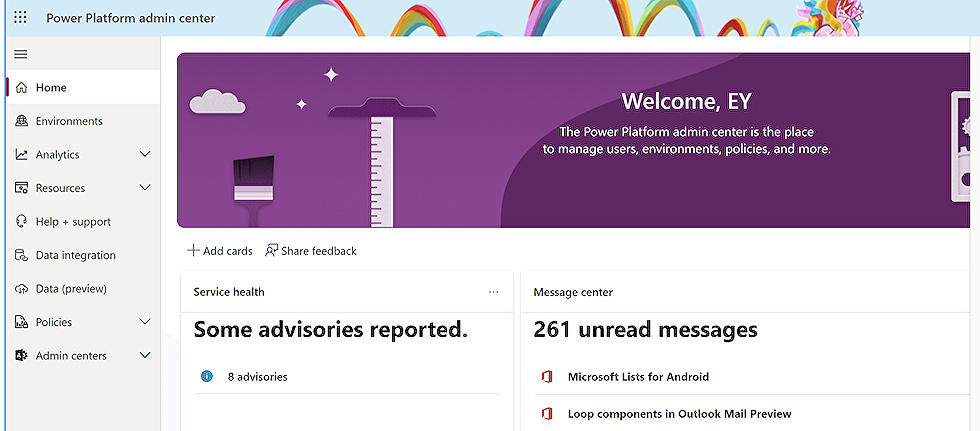Image resolution: width=980 pixels, height=431 pixels.
Task: Open Help + support page
Action: (x=82, y=222)
